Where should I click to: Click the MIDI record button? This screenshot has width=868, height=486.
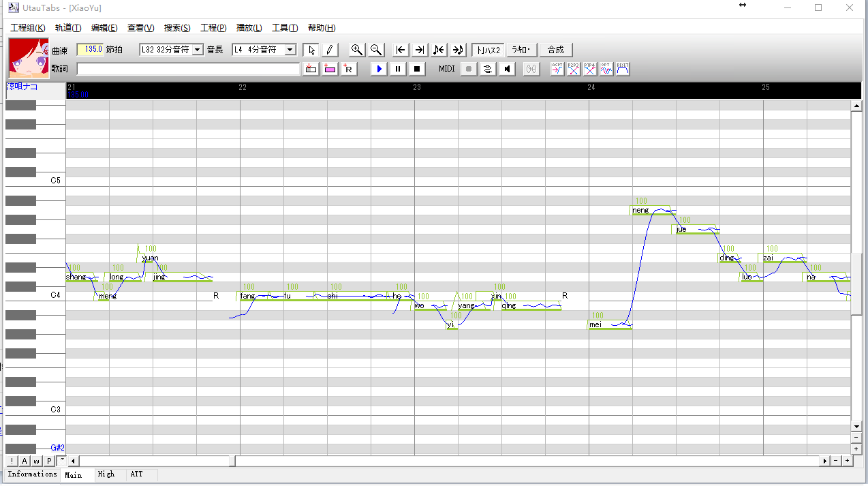click(469, 69)
